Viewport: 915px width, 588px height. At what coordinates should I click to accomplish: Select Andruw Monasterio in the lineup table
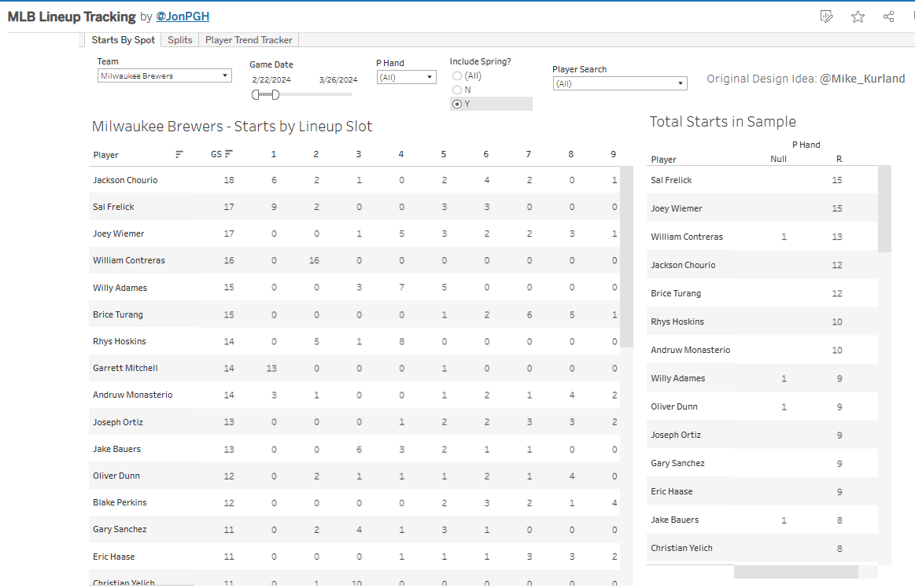[132, 395]
